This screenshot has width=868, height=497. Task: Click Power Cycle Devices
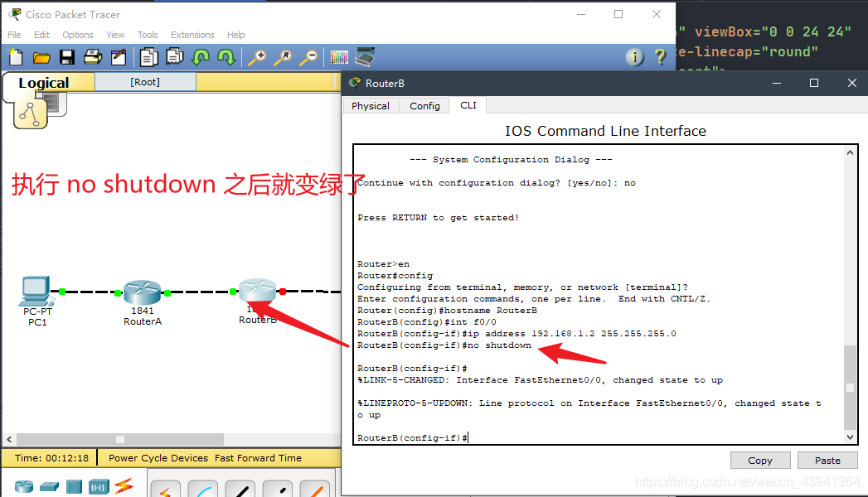click(x=158, y=458)
